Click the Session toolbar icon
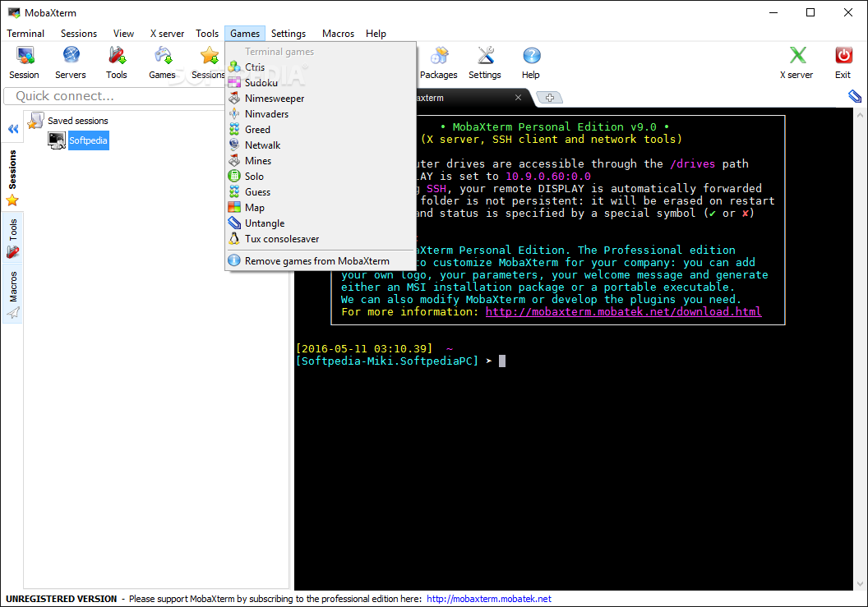The width and height of the screenshot is (868, 607). 25,56
